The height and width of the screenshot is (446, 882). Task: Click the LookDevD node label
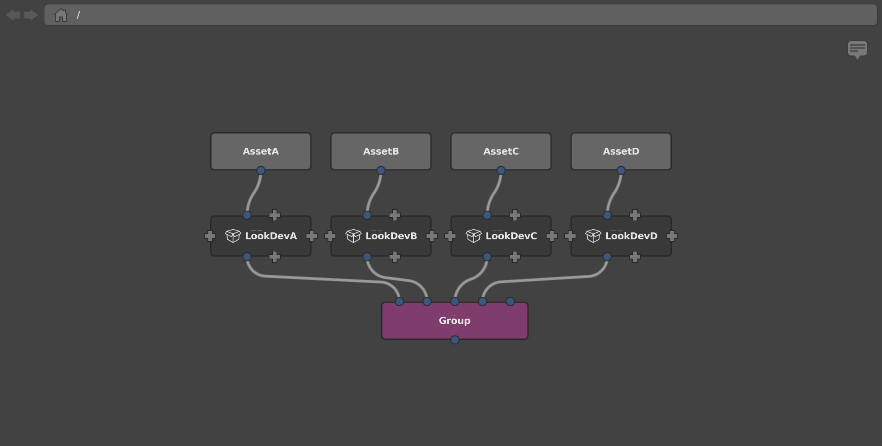pos(631,236)
